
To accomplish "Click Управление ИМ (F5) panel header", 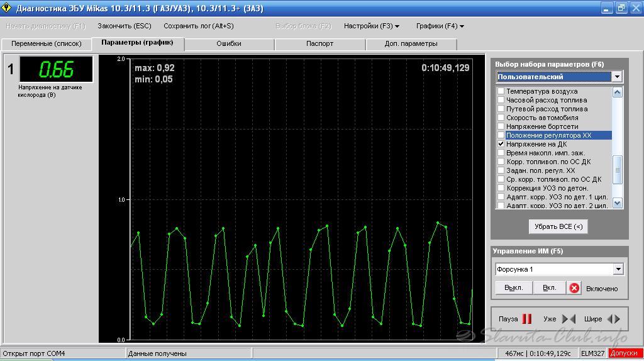I will coord(528,251).
